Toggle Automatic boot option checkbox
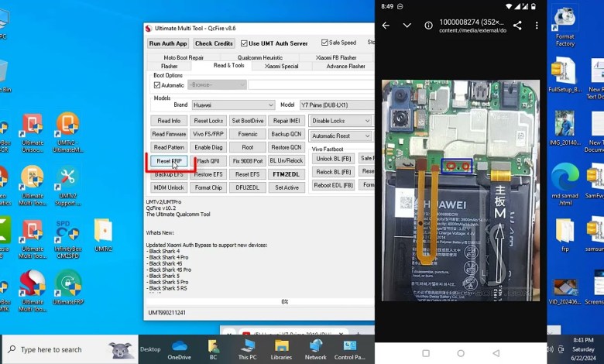This screenshot has width=604, height=364. point(156,85)
